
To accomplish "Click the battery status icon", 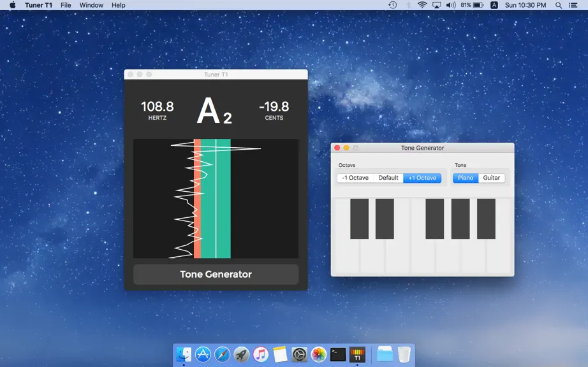I will (478, 5).
